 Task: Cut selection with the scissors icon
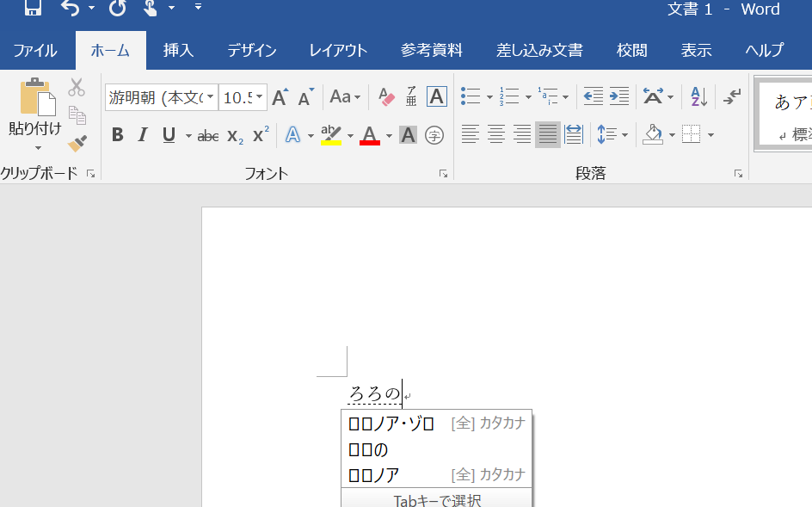tap(77, 87)
